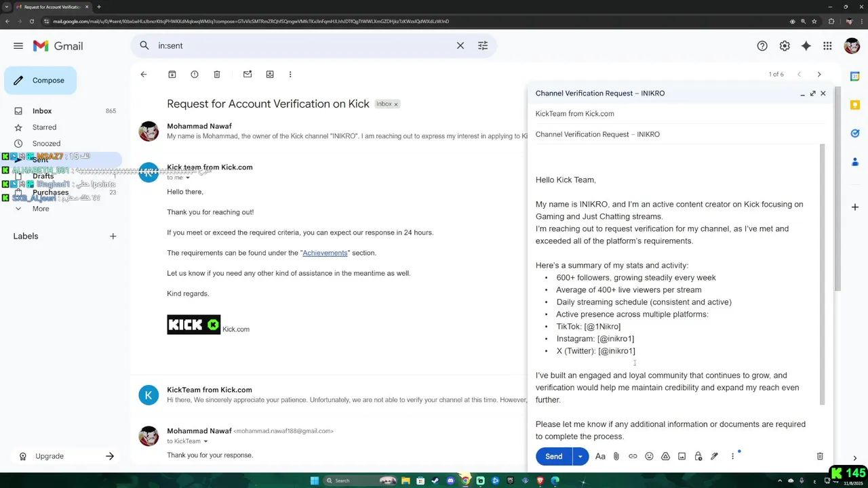
Task: Open more compose options three dots
Action: pos(732,456)
